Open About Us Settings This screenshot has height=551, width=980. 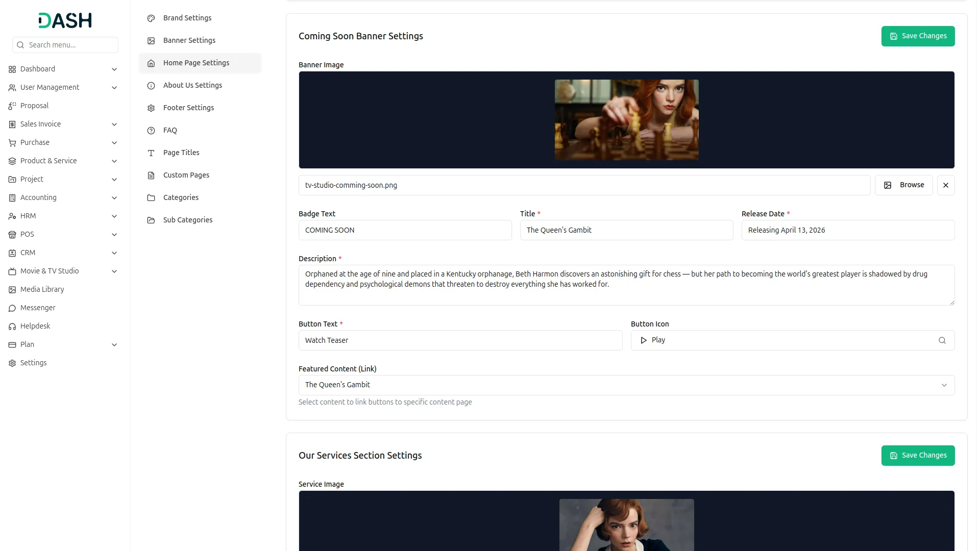click(192, 85)
